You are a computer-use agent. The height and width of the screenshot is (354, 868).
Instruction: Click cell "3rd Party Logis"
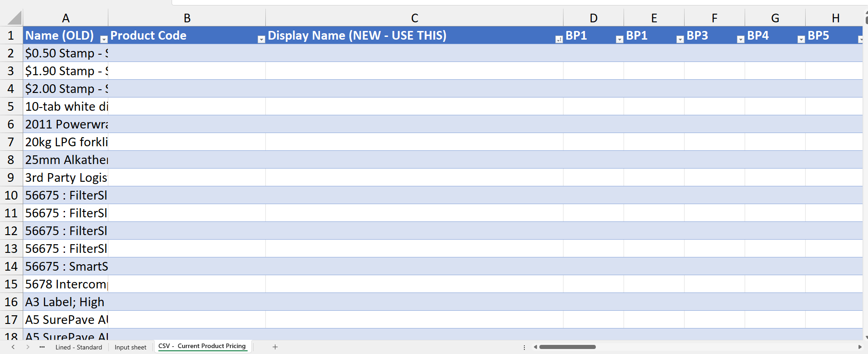point(66,178)
